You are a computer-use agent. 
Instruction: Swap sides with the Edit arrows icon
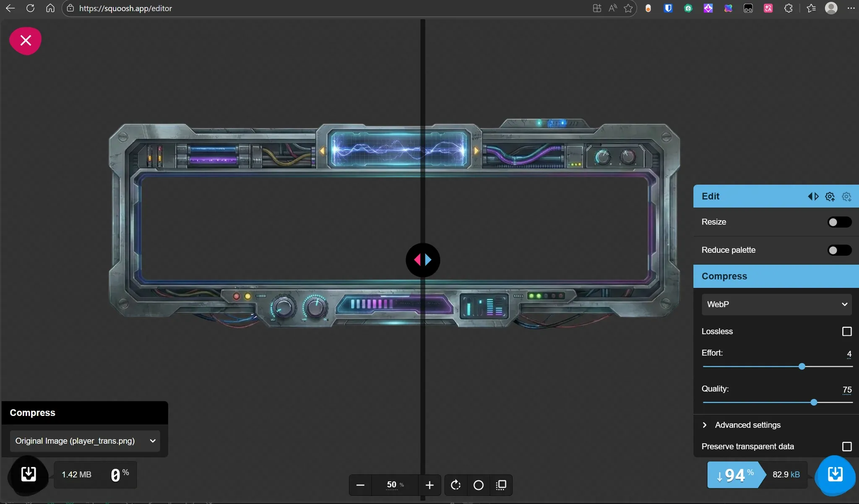click(x=813, y=196)
